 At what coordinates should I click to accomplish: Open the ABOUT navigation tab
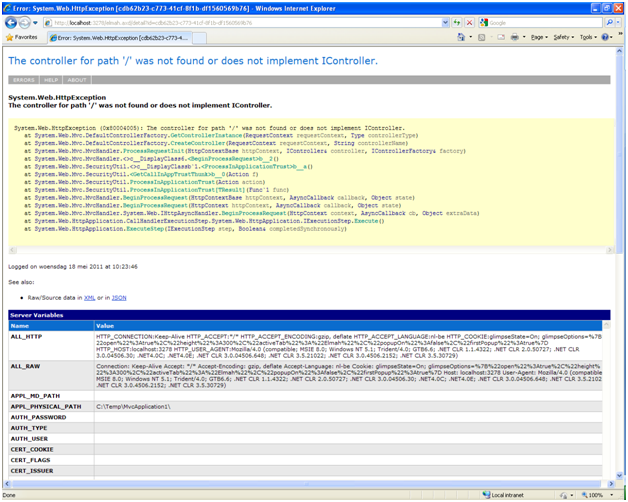point(77,80)
